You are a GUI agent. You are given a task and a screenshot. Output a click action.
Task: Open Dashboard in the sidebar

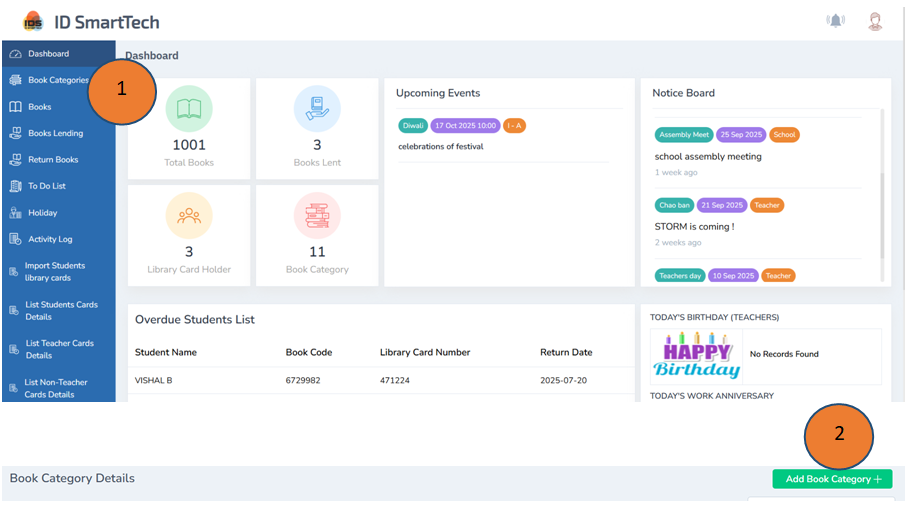pos(48,54)
